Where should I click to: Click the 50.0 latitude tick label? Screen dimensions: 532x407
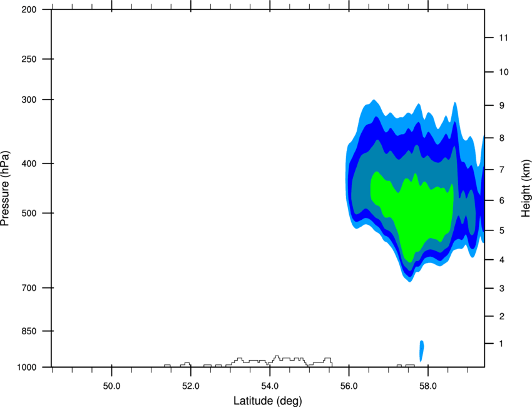click(111, 386)
